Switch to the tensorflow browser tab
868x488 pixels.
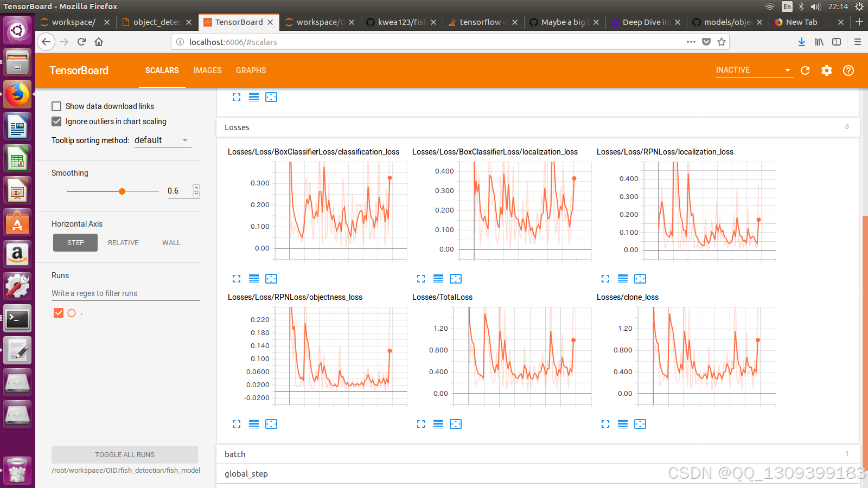pos(483,22)
